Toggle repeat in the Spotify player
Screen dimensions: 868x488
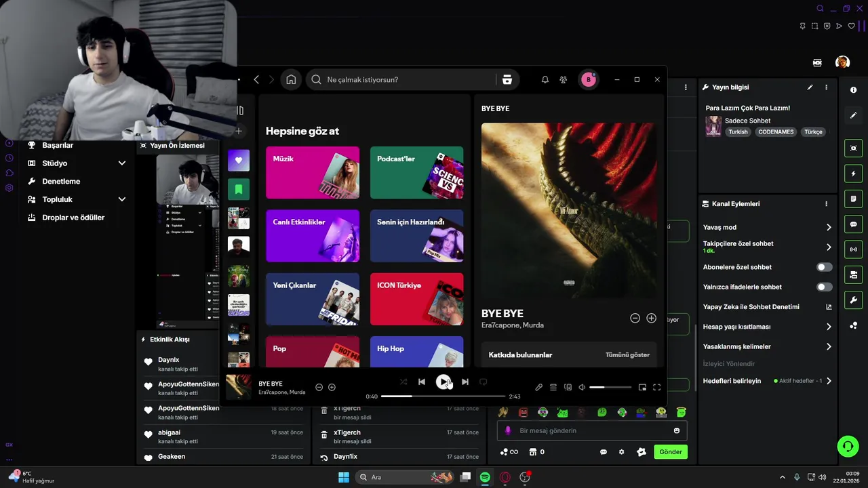pyautogui.click(x=483, y=382)
